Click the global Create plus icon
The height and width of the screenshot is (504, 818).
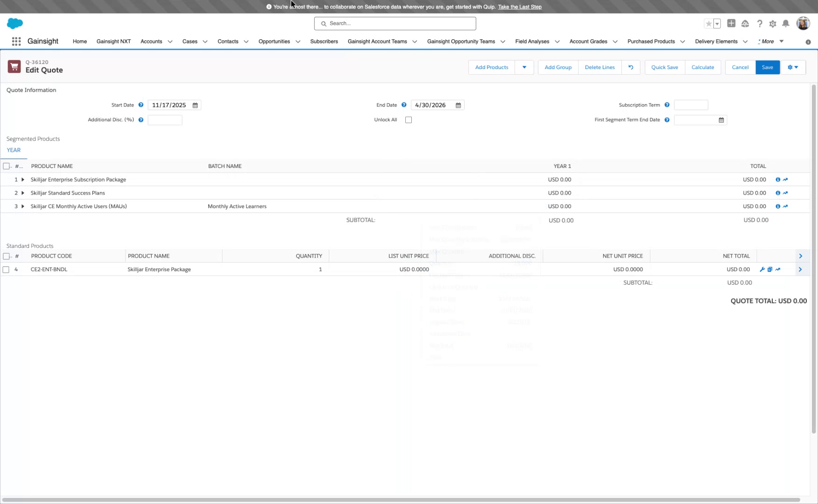(732, 23)
